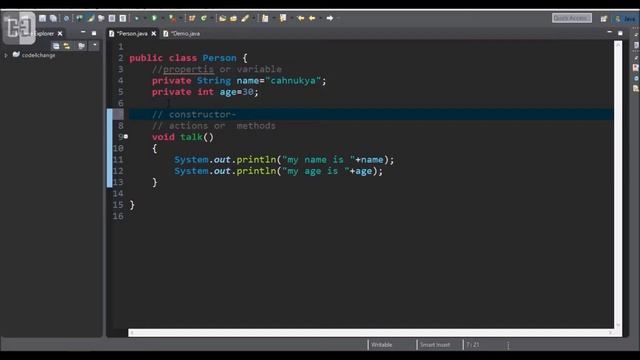Toggle the Java editor breadcrumb icon

point(79,18)
